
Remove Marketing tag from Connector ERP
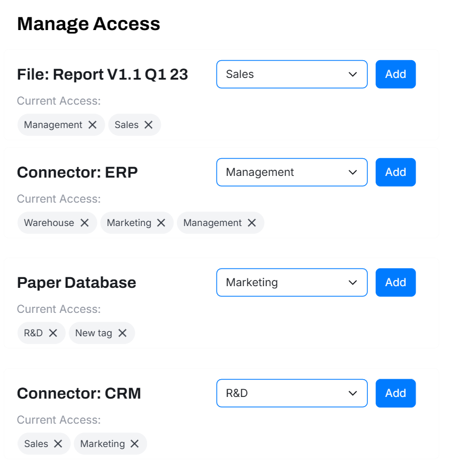point(161,223)
